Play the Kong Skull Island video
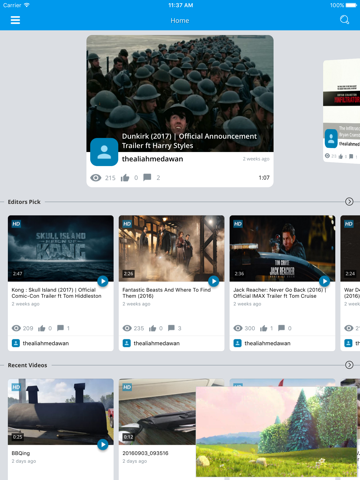Screen dimensions: 360x480 (103, 281)
